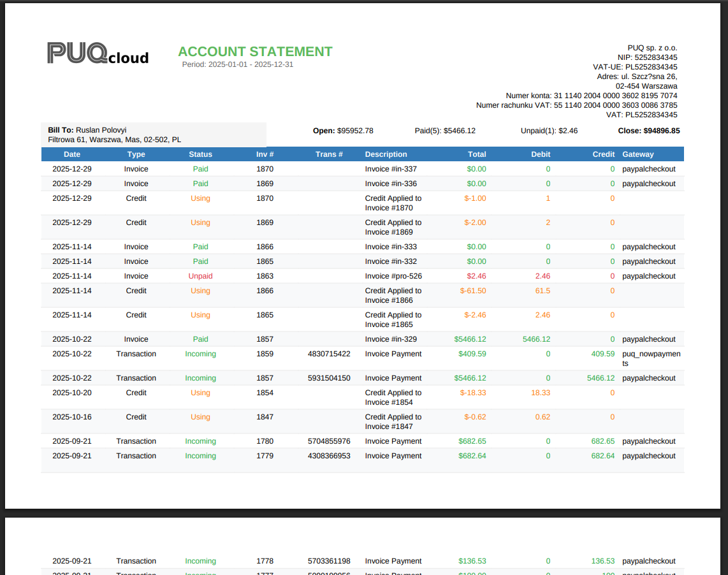This screenshot has height=575, width=728.
Task: Click the Unpaid(1) summary amount
Action: tap(549, 131)
